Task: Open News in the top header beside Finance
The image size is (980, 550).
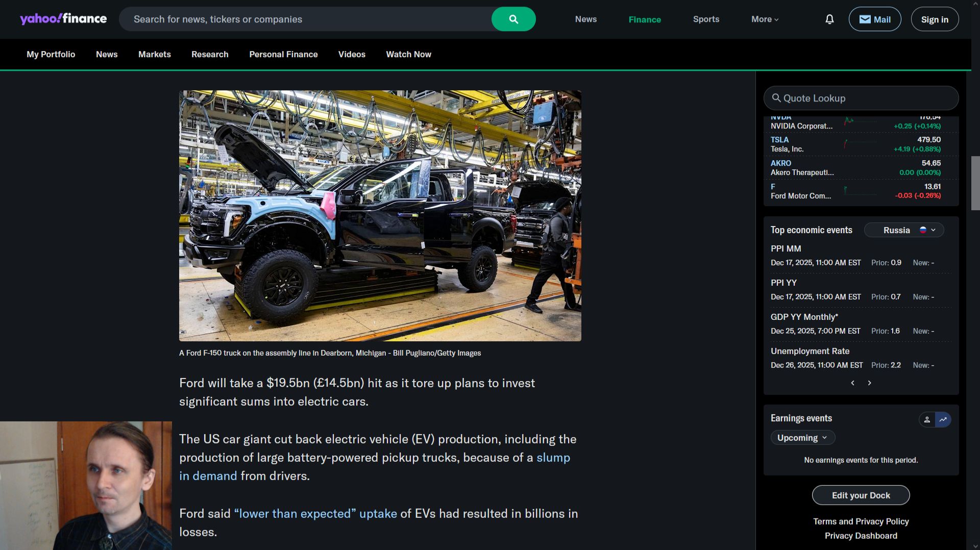Action: (586, 19)
